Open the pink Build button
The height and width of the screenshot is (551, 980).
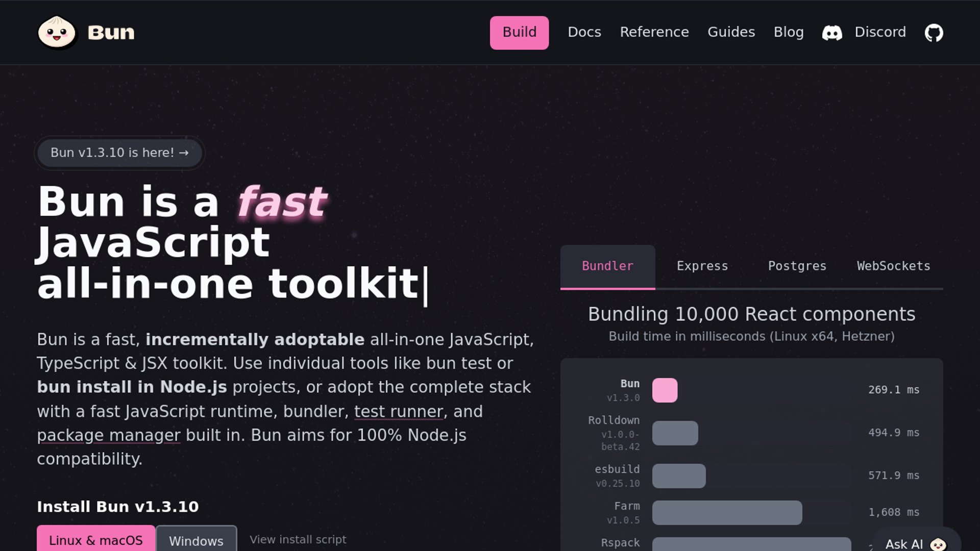(519, 33)
